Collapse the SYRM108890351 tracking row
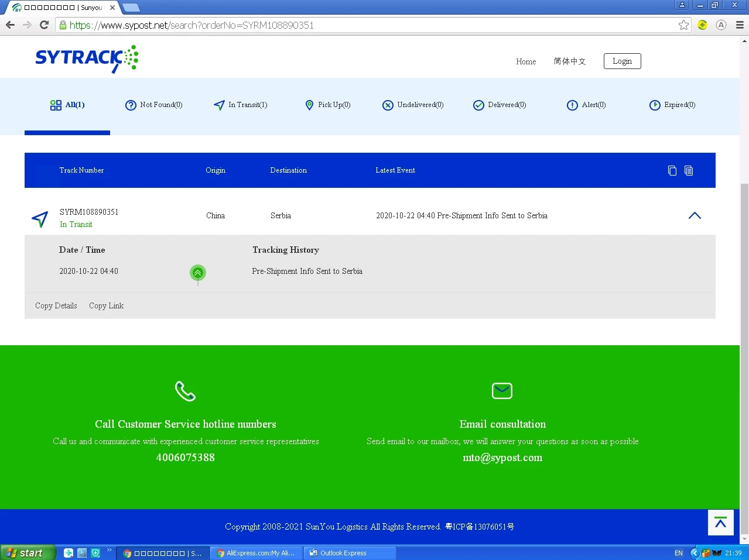 (695, 215)
